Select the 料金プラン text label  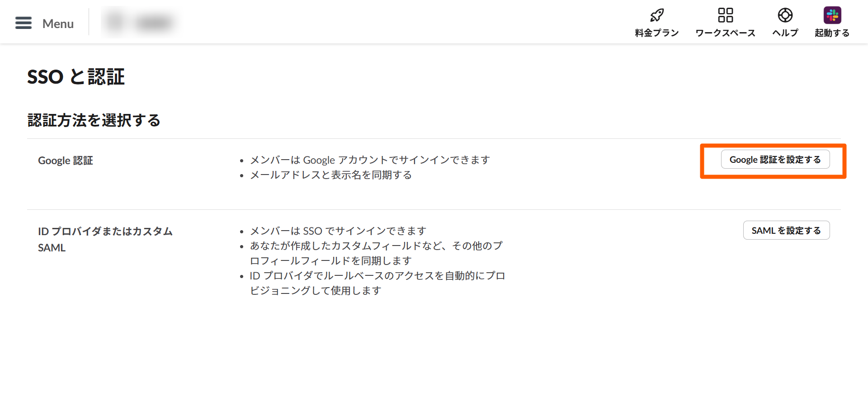657,33
